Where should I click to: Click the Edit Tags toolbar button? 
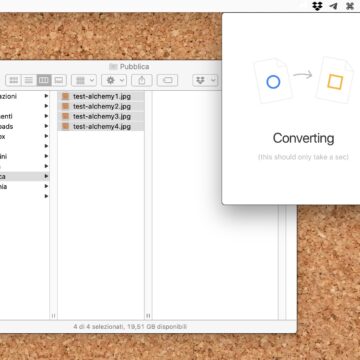(168, 80)
